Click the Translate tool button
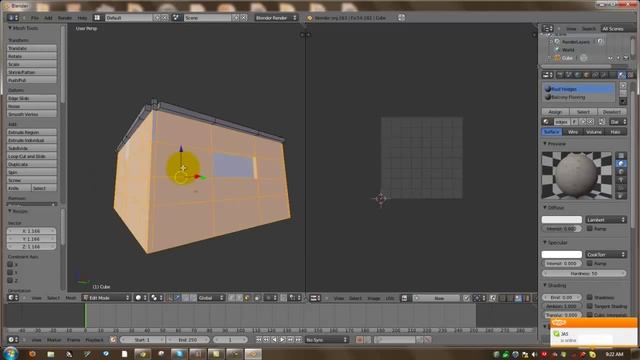Viewport: 640px width, 360px height. (32, 48)
